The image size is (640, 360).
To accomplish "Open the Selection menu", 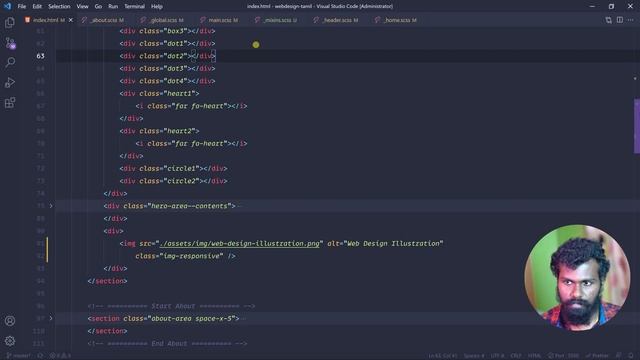I will (x=59, y=6).
